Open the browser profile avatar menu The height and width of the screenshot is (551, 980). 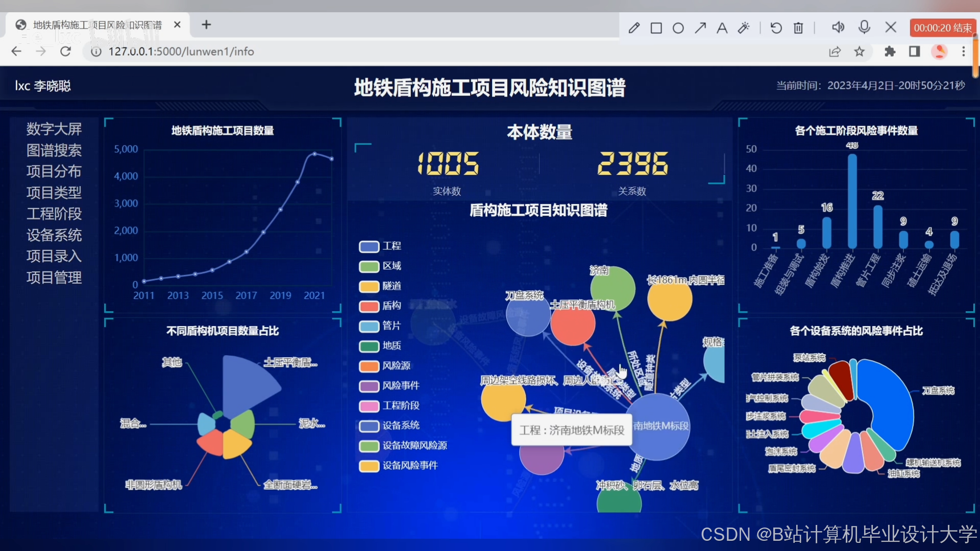[939, 52]
